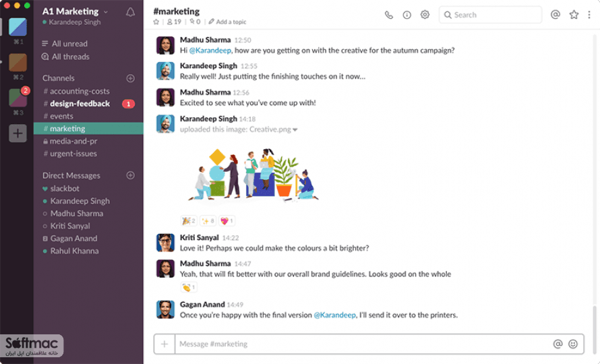
Task: Click Karandeep Singh's avatar on 12:55 message
Action: pyautogui.click(x=165, y=71)
